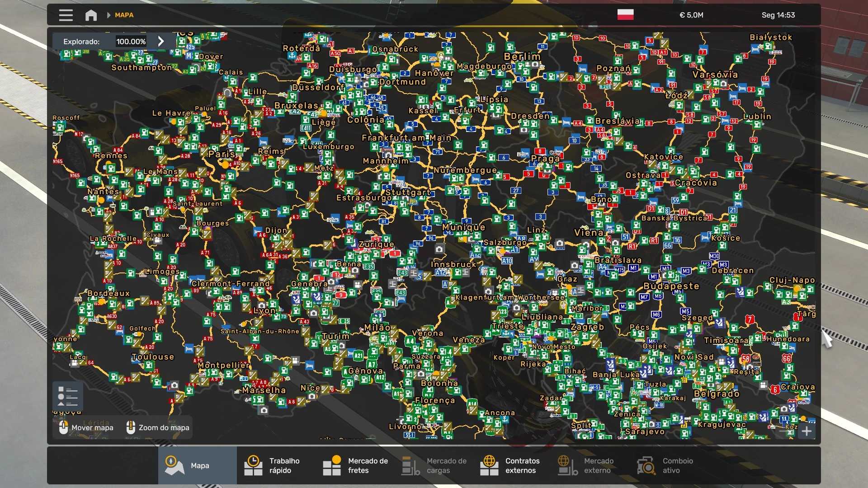Click the Seg 14:53 clock
868x488 pixels.
pyautogui.click(x=778, y=15)
